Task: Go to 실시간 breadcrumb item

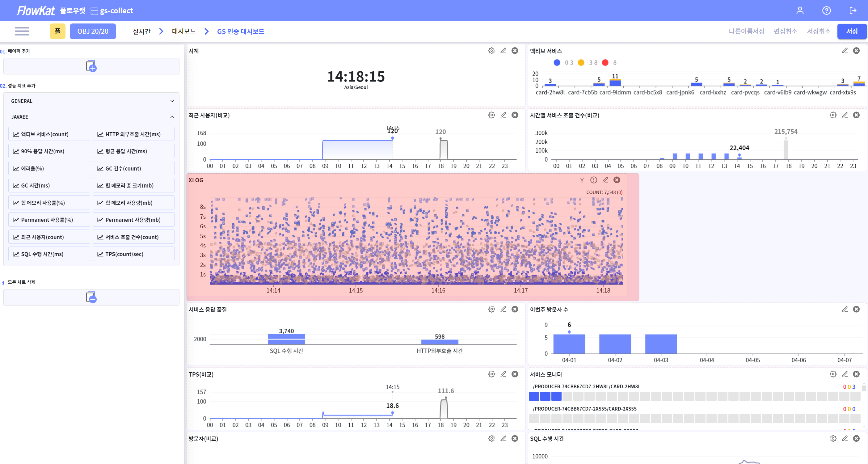Action: tap(141, 31)
